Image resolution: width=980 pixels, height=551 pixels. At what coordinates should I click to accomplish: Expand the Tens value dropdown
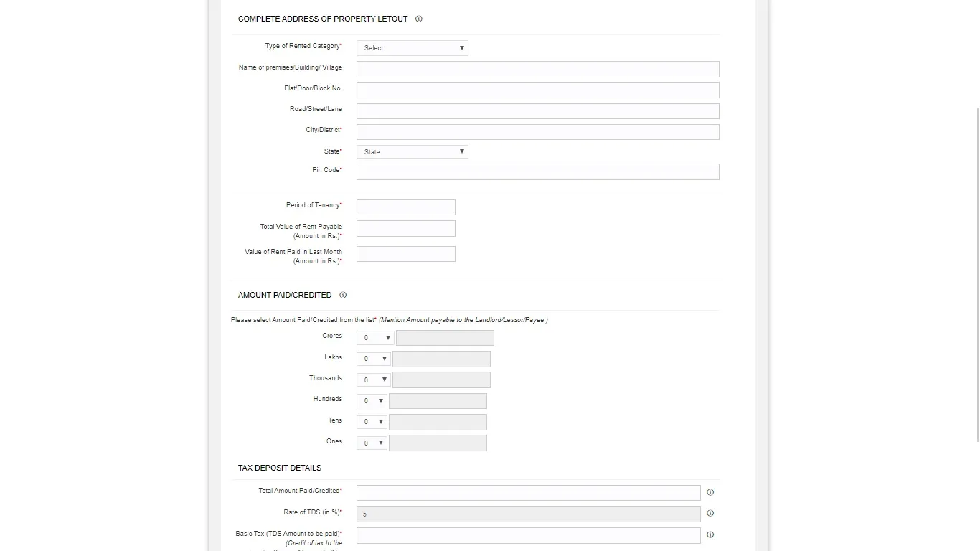371,422
